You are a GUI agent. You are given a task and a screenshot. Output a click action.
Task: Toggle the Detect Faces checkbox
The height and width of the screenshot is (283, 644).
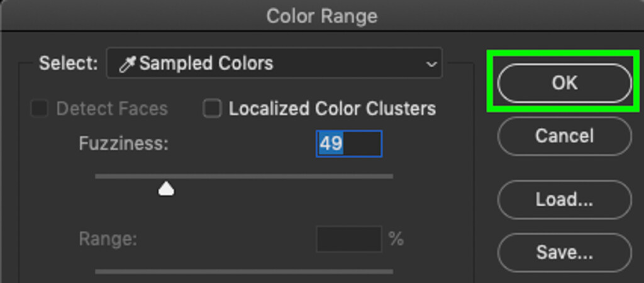point(40,109)
